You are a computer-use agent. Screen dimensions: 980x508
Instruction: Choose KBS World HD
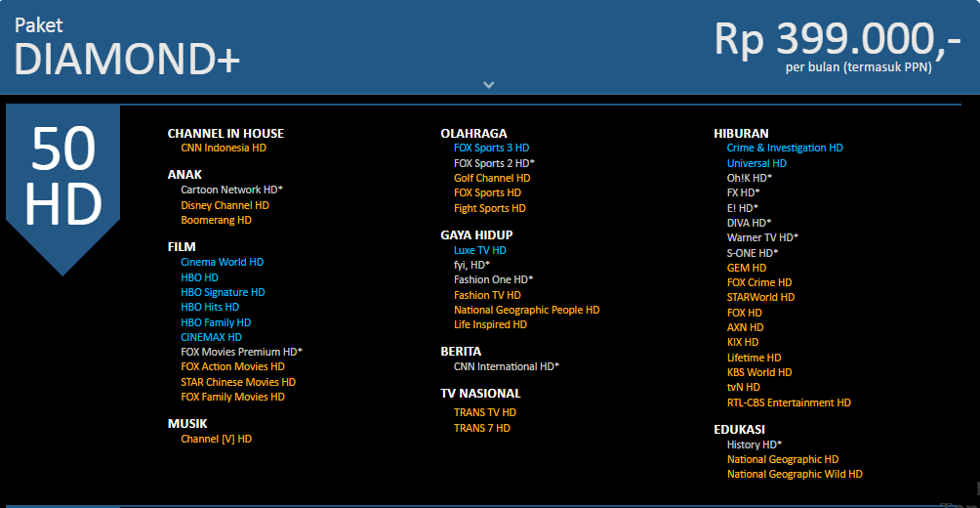click(x=759, y=373)
